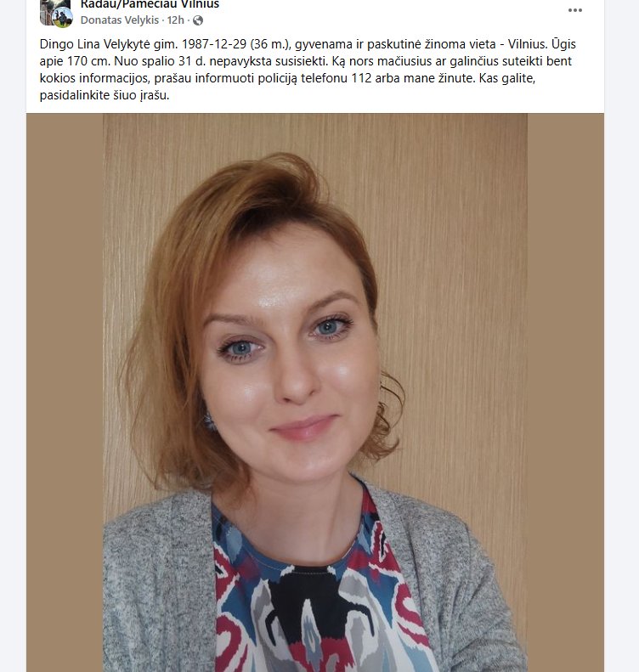This screenshot has height=672, width=639.
Task: Visit Donatas Velykis's profile
Action: (120, 20)
